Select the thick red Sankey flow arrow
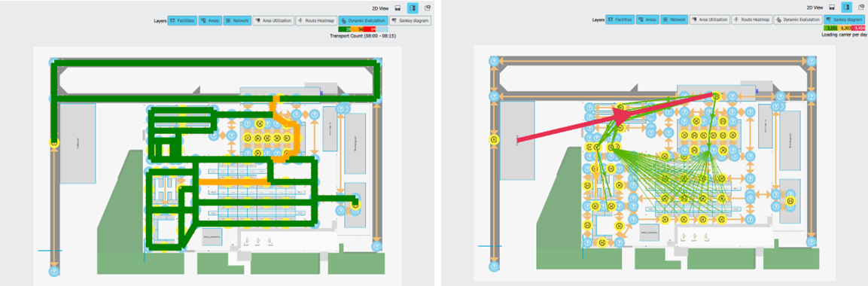Viewport: 868px width, 286px height. (x=614, y=118)
